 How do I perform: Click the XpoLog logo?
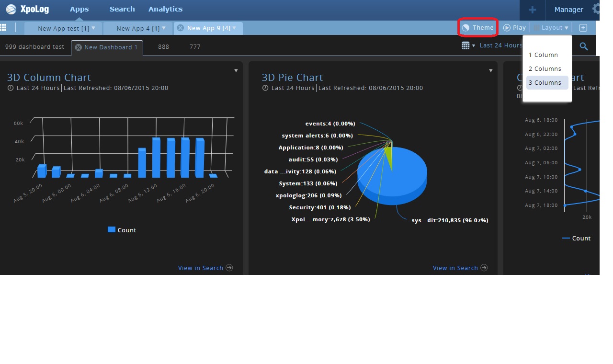[x=27, y=10]
